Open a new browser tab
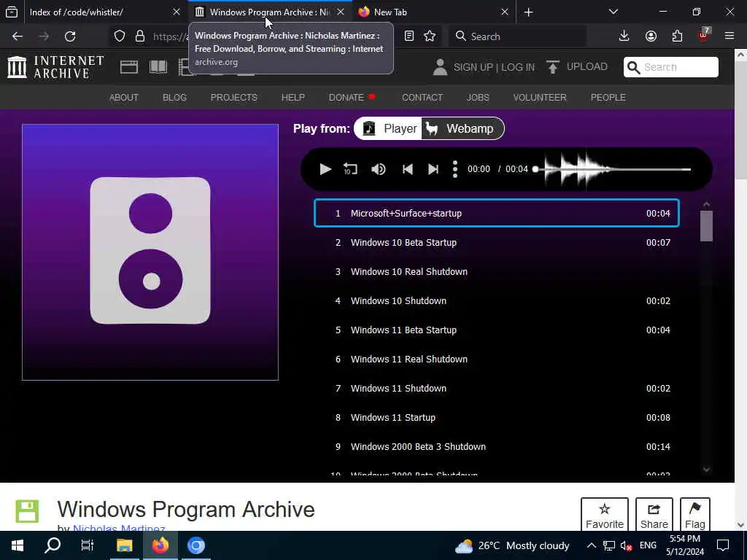Viewport: 747px width, 560px height. point(528,12)
